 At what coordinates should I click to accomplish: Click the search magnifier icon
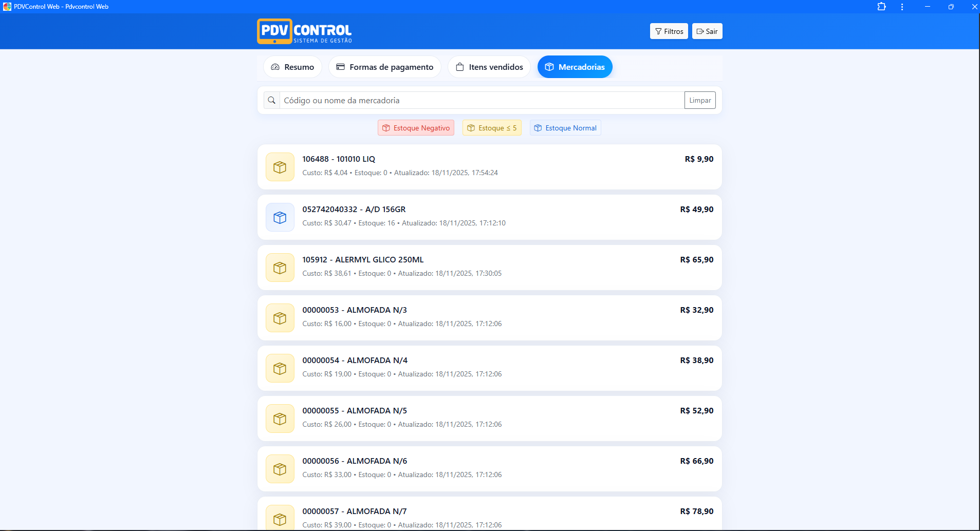click(x=272, y=101)
